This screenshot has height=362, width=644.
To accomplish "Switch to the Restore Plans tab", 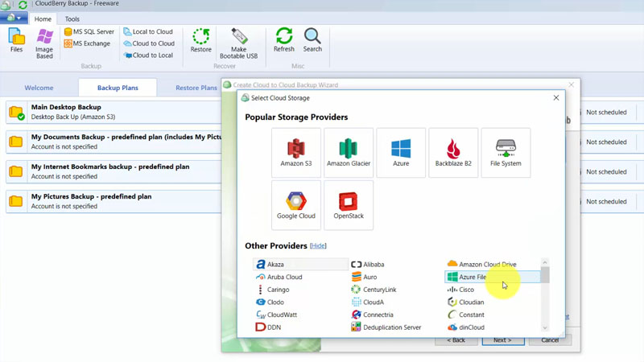I will pos(196,88).
